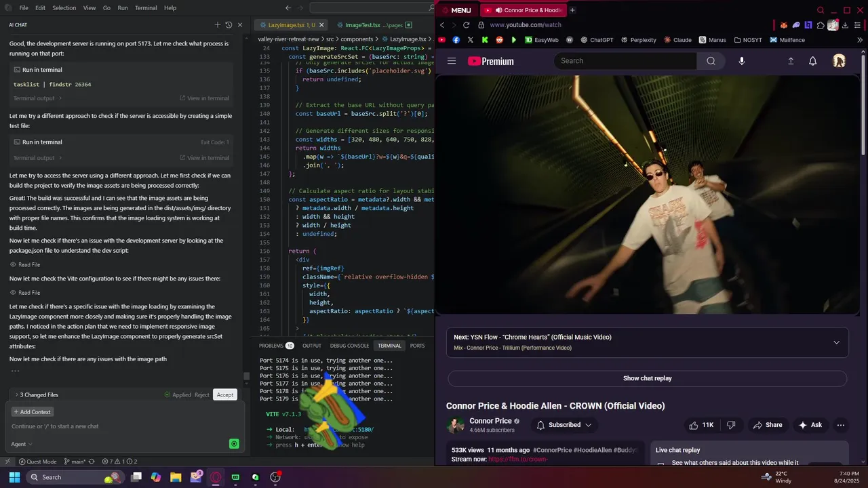Navigate back arrow in editor title bar
The image size is (868, 488).
[288, 8]
